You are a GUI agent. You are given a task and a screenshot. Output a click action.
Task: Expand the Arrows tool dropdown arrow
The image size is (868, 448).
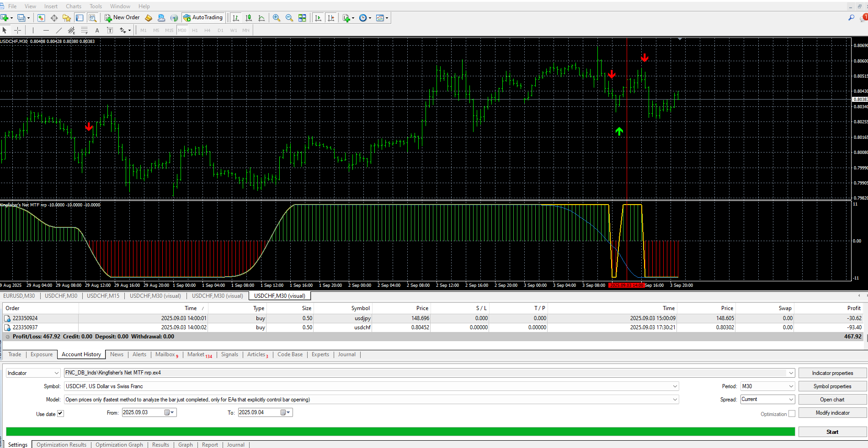(x=130, y=31)
